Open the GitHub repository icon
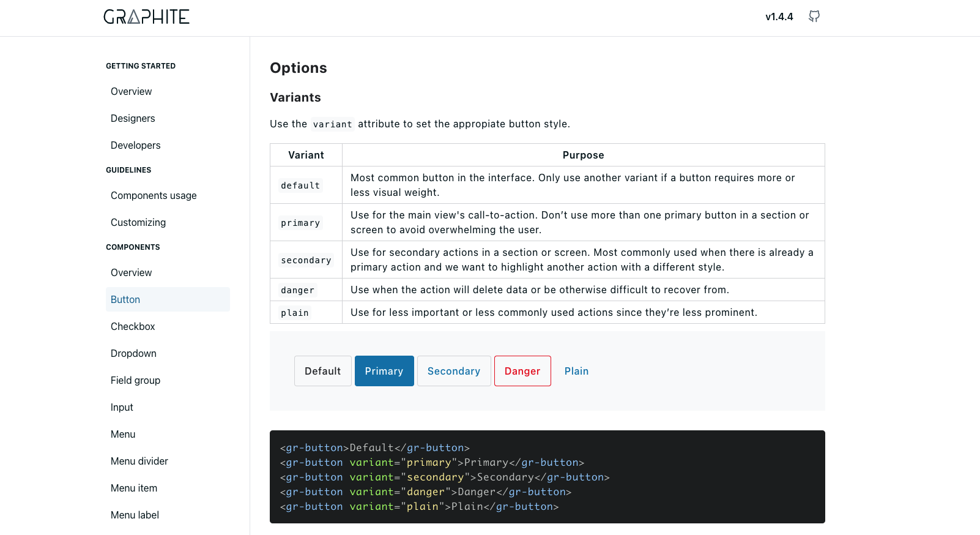Viewport: 980px width, 535px height. tap(814, 17)
